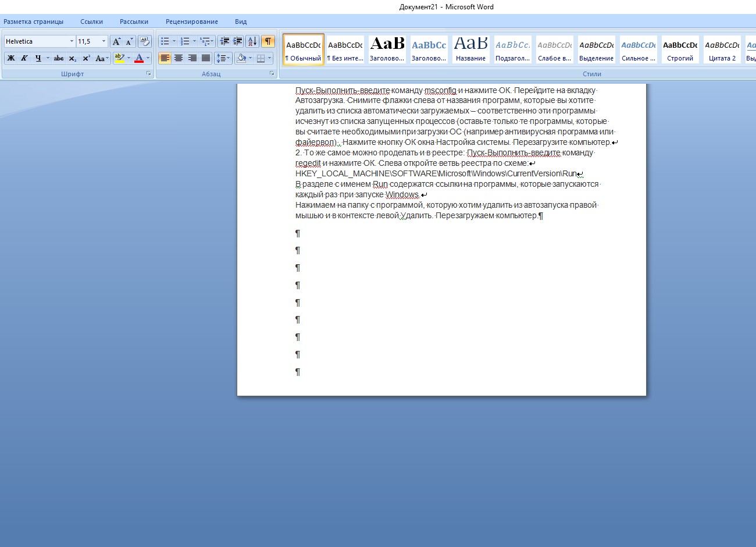
Task: Apply the Обычный style
Action: (x=304, y=49)
